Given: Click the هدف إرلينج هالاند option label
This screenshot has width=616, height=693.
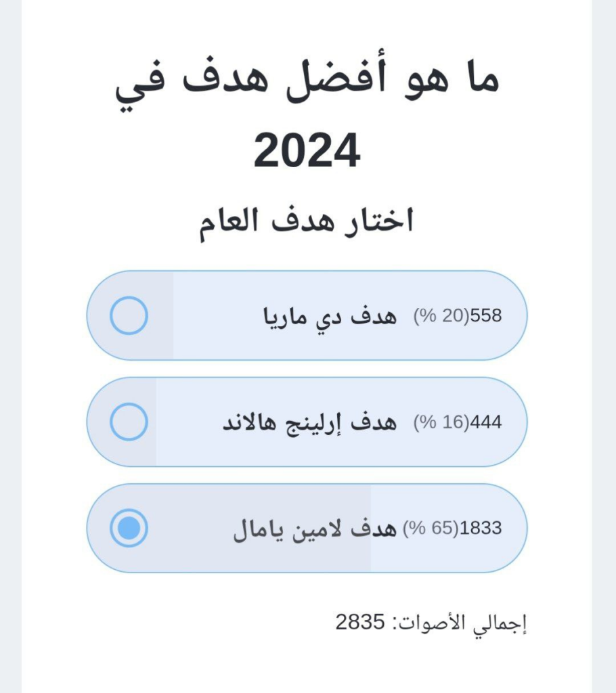Looking at the screenshot, I should [309, 422].
